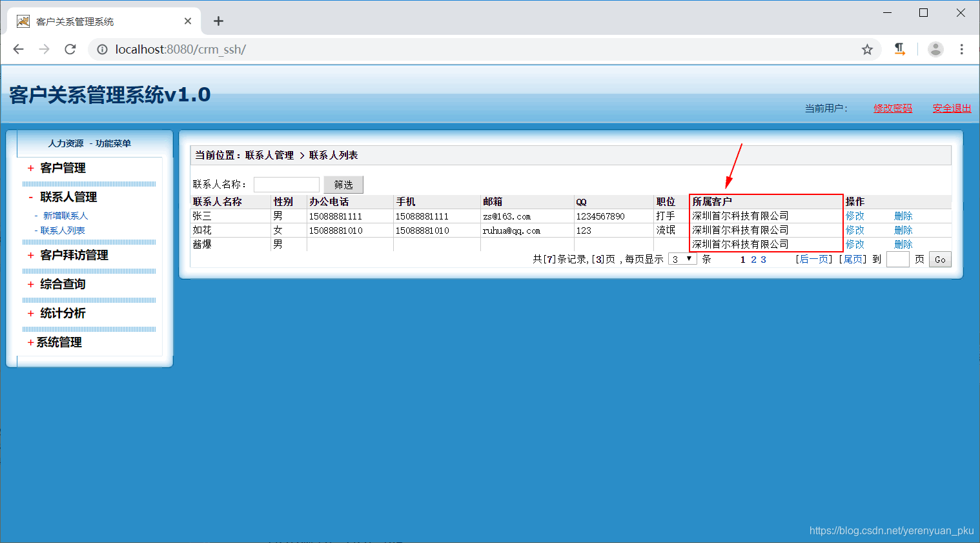Image resolution: width=980 pixels, height=543 pixels.
Task: Click the Go button
Action: coord(940,260)
